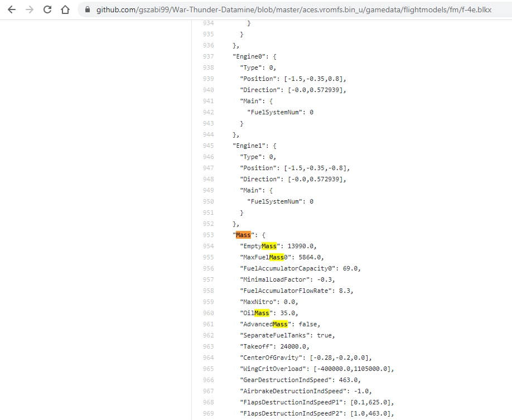Image resolution: width=512 pixels, height=420 pixels.
Task: Click the "Engine1" key text
Action: coord(249,146)
